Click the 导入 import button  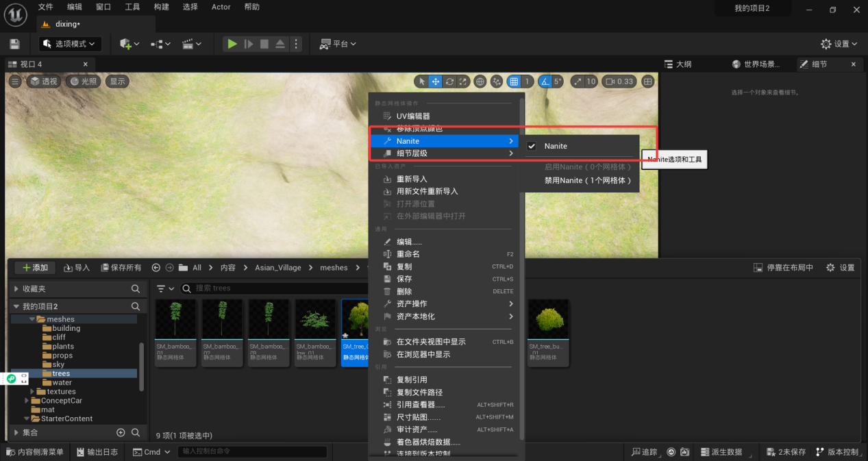coord(77,268)
